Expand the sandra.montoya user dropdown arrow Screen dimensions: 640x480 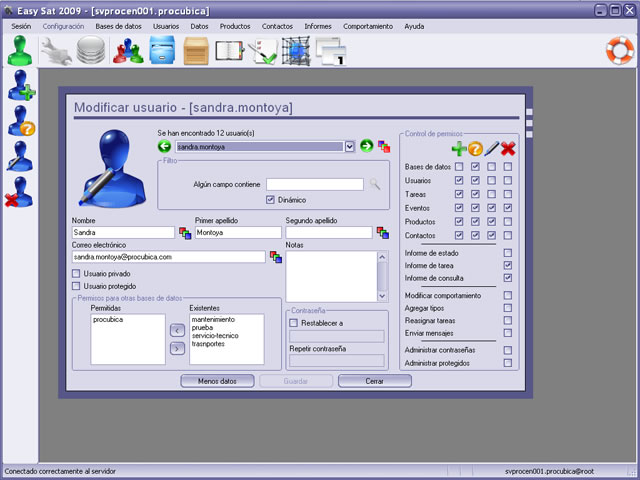coord(350,147)
